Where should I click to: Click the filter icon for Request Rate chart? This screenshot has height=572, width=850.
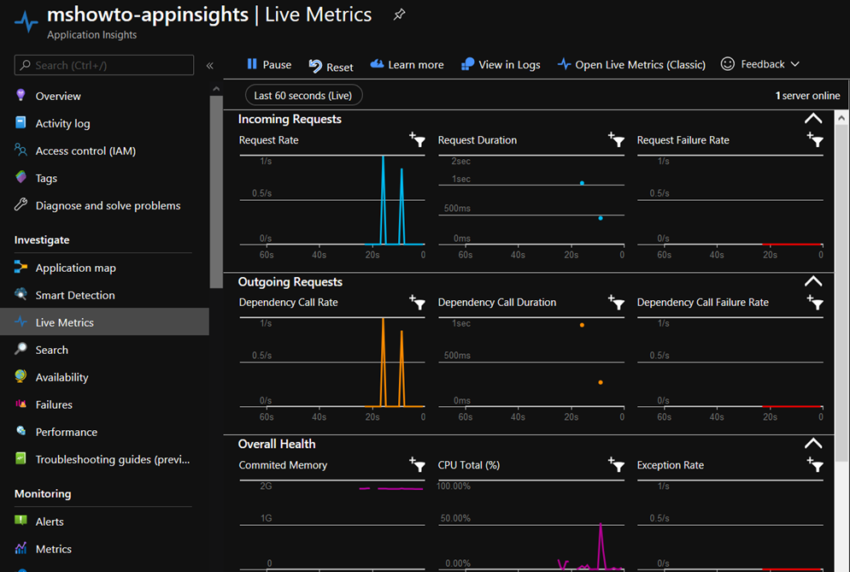click(417, 140)
